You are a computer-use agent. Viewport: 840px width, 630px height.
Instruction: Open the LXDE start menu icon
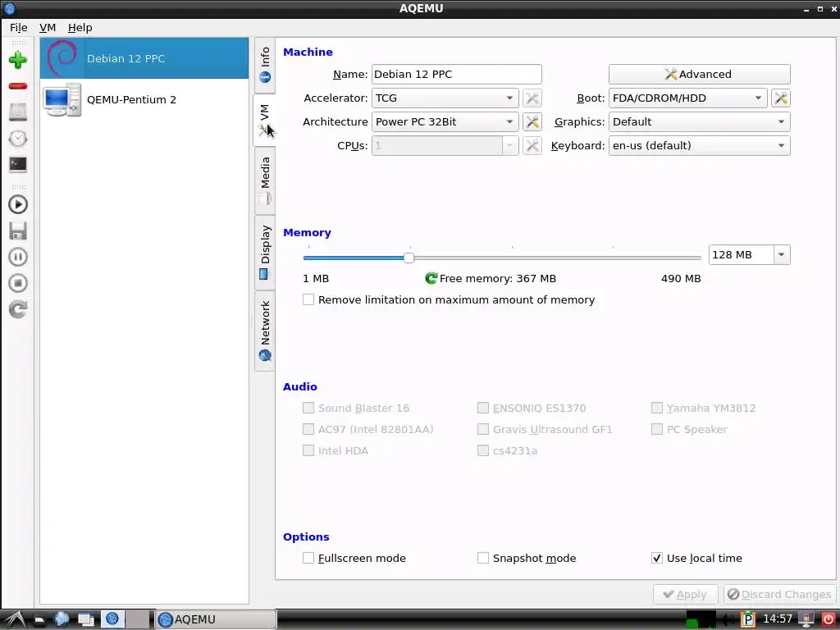pyautogui.click(x=15, y=619)
